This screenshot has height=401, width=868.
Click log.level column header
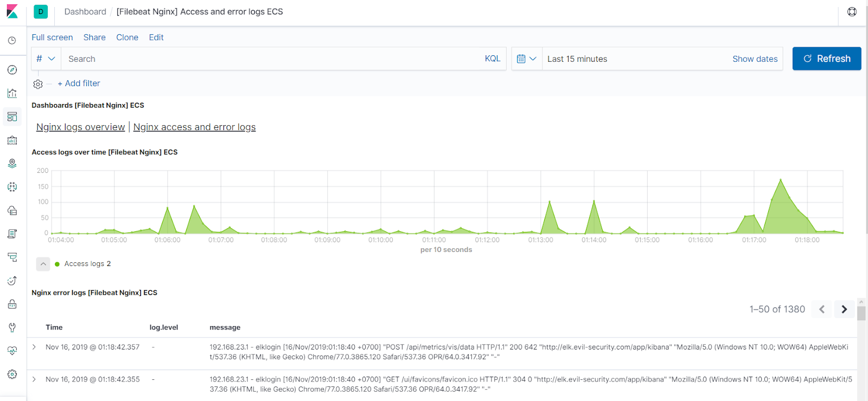click(164, 327)
